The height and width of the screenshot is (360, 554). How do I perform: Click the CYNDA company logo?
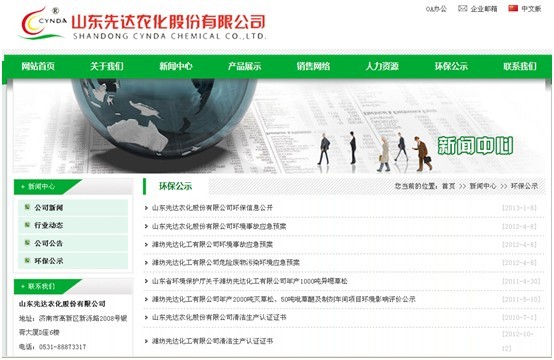(x=43, y=23)
